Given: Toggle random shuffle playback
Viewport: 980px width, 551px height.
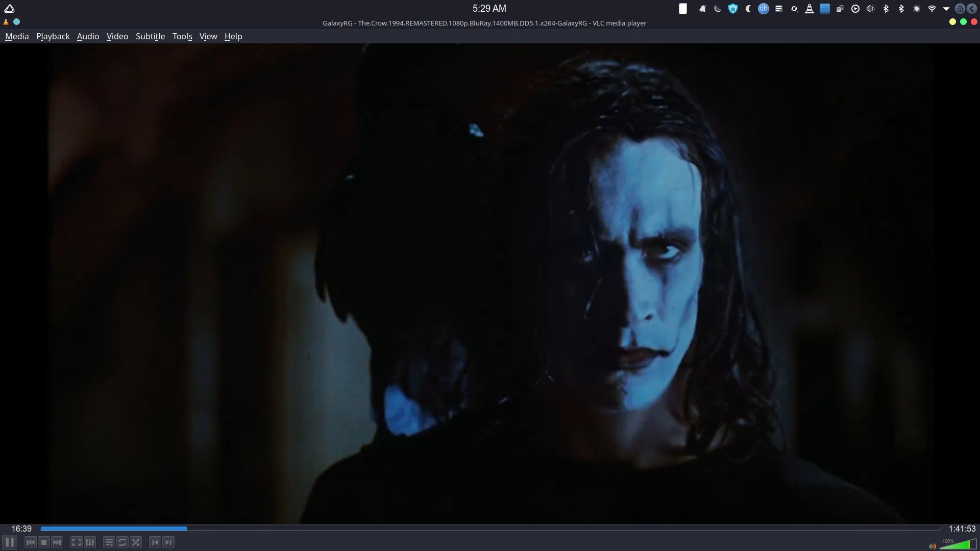Looking at the screenshot, I should 136,542.
